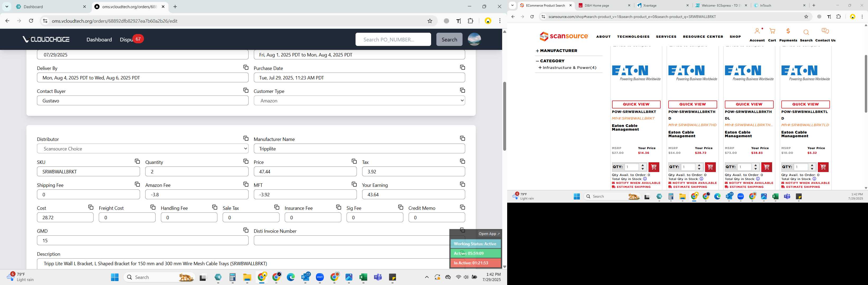The height and width of the screenshot is (285, 868).
Task: Add the $28.72 Eaton item to cart
Action: [710, 167]
